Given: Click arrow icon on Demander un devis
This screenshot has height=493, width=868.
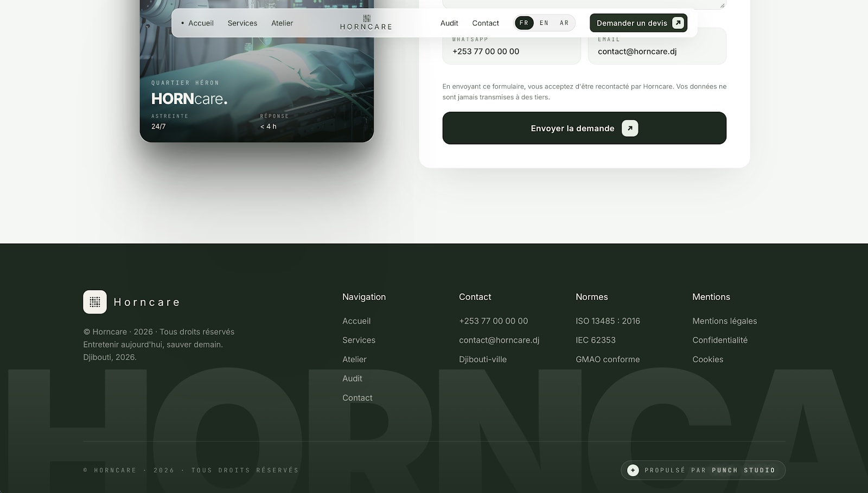Looking at the screenshot, I should point(678,23).
